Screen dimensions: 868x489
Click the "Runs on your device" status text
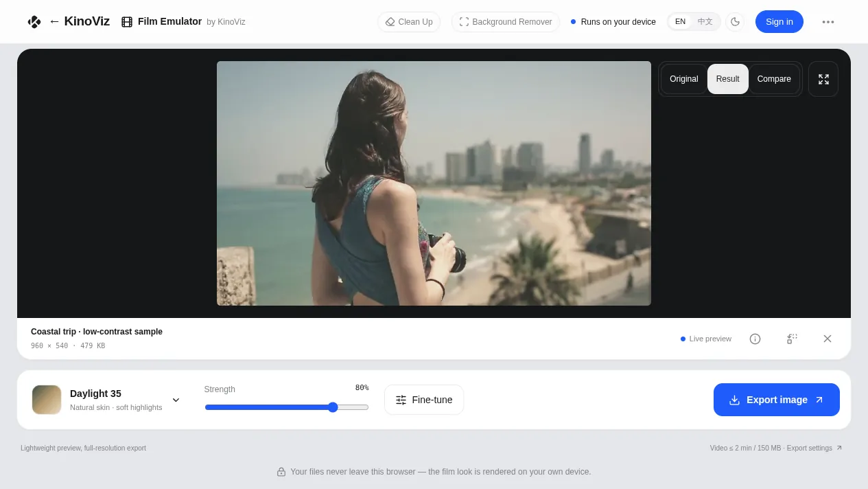618,22
